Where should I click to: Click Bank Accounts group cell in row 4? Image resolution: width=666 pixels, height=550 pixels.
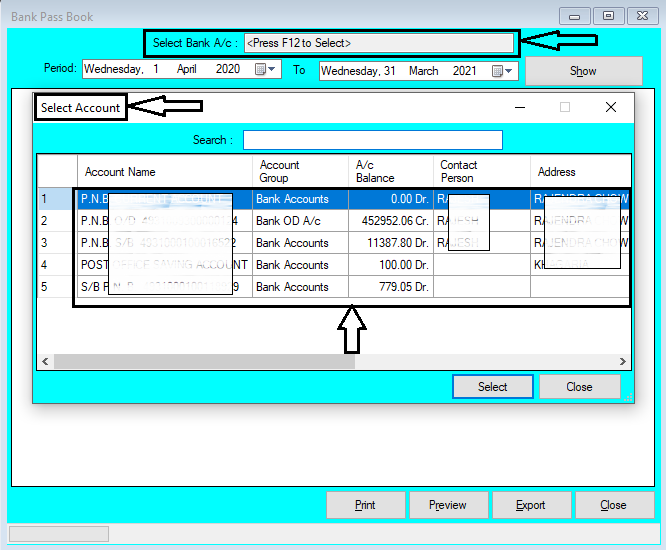coord(300,265)
